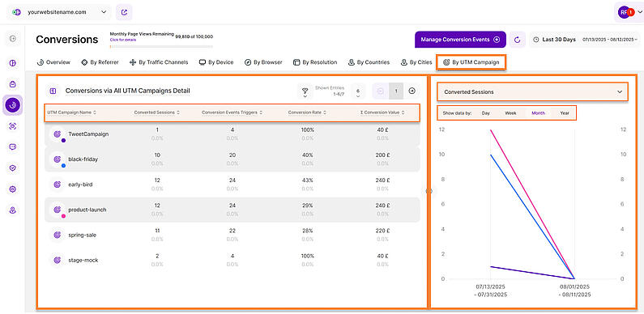Show chart data by Year

point(565,112)
